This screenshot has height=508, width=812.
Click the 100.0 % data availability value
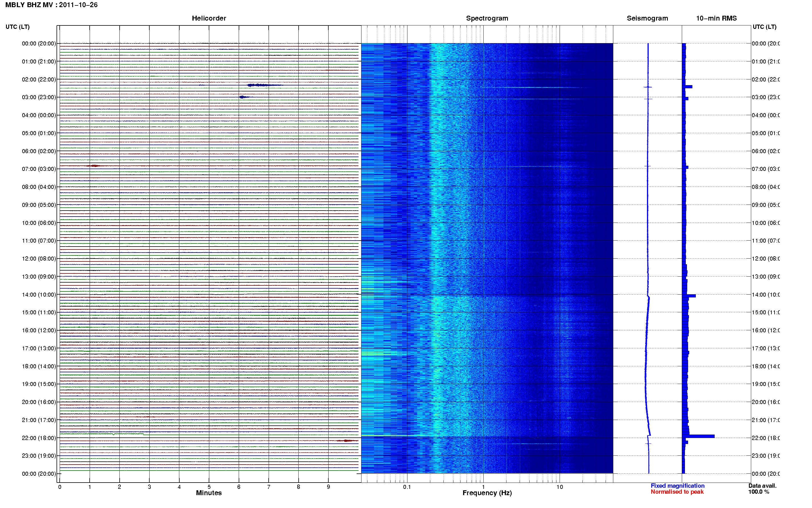759,492
